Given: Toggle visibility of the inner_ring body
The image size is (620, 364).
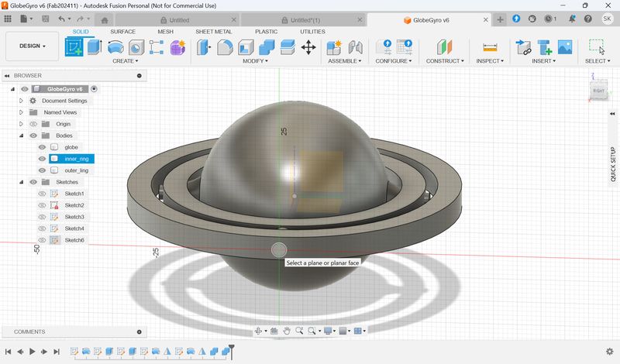Looking at the screenshot, I should [42, 159].
